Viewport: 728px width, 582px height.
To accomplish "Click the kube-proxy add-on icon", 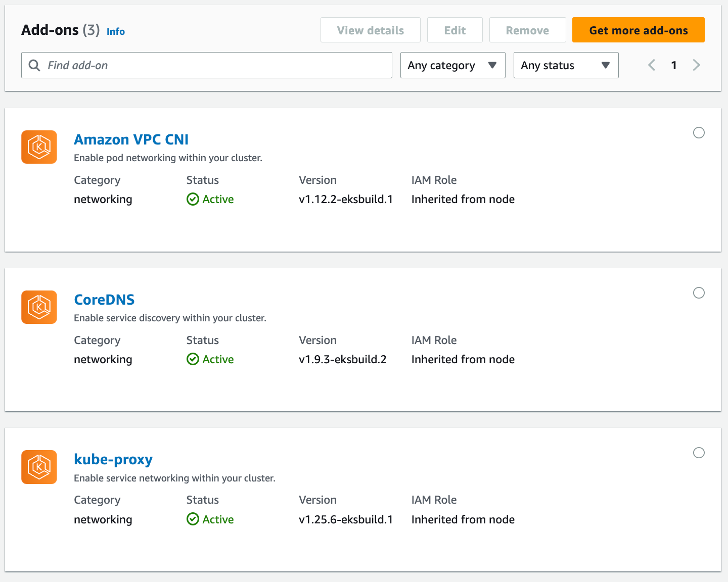I will click(x=39, y=467).
